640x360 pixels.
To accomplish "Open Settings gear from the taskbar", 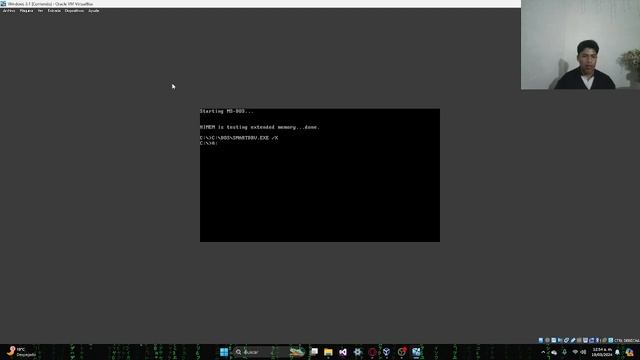I will tap(358, 352).
